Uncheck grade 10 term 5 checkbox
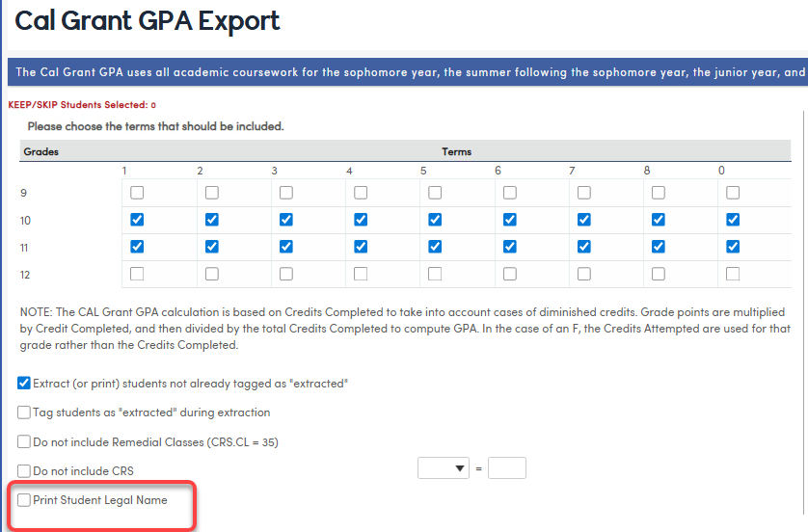 click(x=435, y=220)
